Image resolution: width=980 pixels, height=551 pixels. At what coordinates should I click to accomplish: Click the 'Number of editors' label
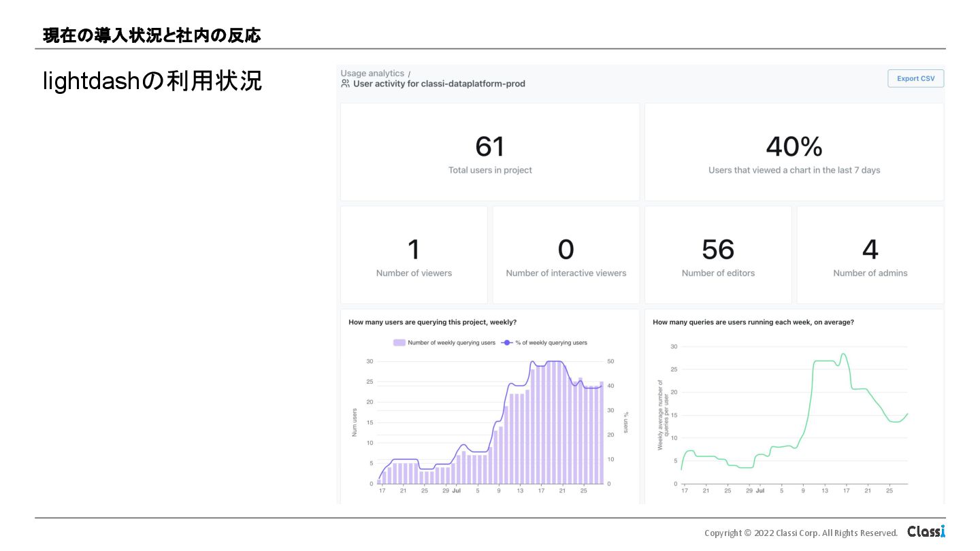(x=718, y=273)
